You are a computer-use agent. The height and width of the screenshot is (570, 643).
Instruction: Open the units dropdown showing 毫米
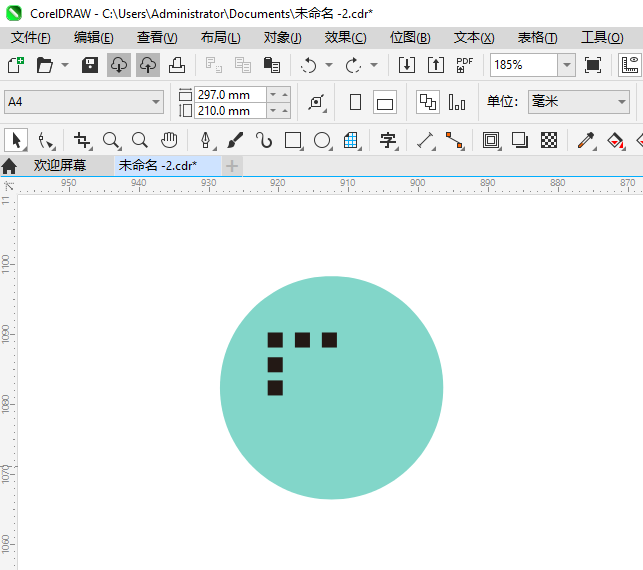(579, 102)
